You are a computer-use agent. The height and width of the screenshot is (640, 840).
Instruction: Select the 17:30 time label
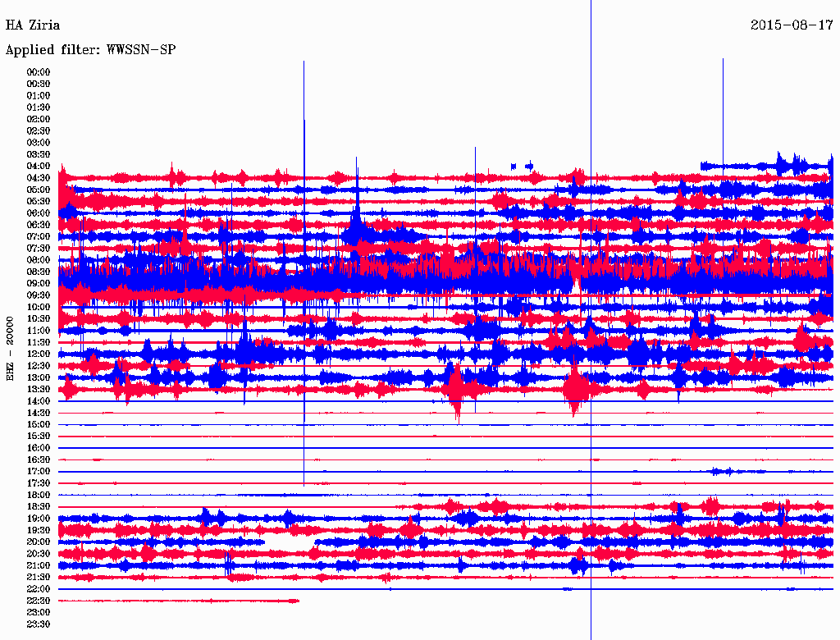point(39,483)
